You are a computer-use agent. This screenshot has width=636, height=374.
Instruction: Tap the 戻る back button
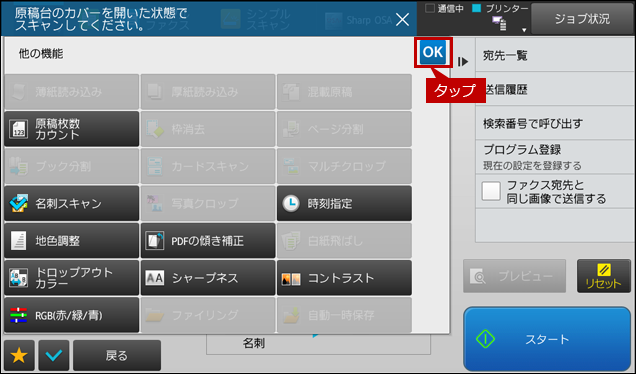click(x=117, y=355)
